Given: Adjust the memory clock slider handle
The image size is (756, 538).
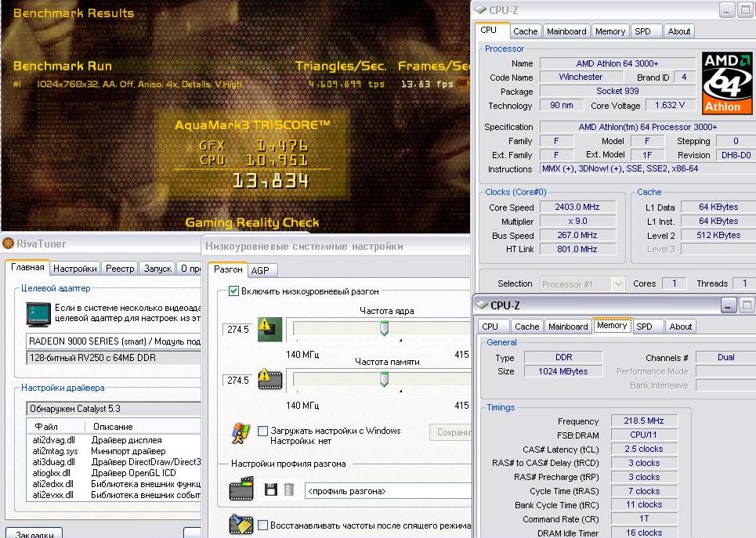Looking at the screenshot, I should point(385,379).
